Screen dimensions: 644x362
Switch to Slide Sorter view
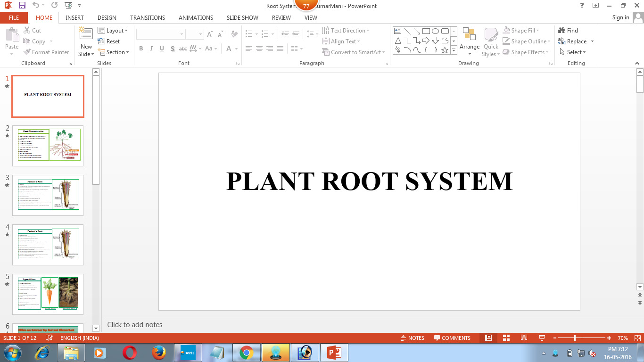pos(506,338)
